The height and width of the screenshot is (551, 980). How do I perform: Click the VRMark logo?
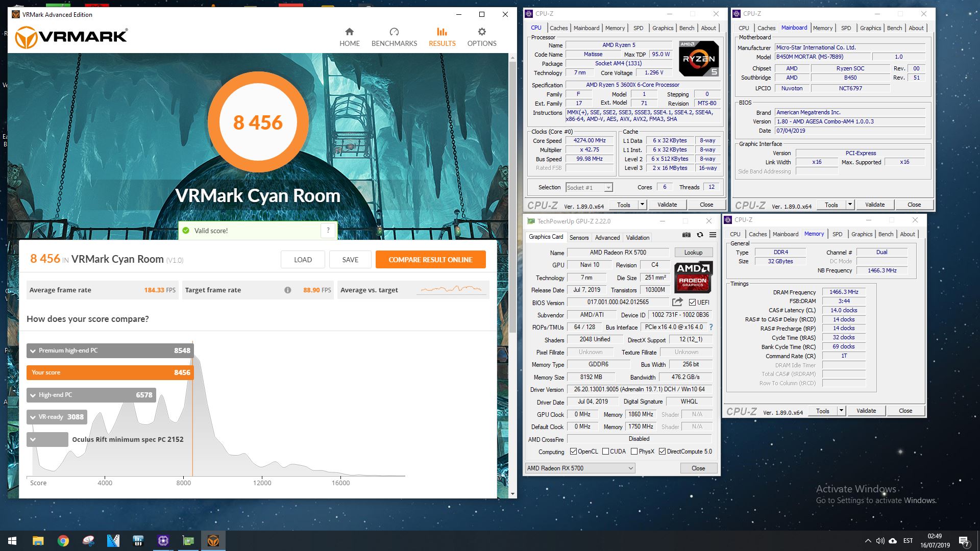71,37
